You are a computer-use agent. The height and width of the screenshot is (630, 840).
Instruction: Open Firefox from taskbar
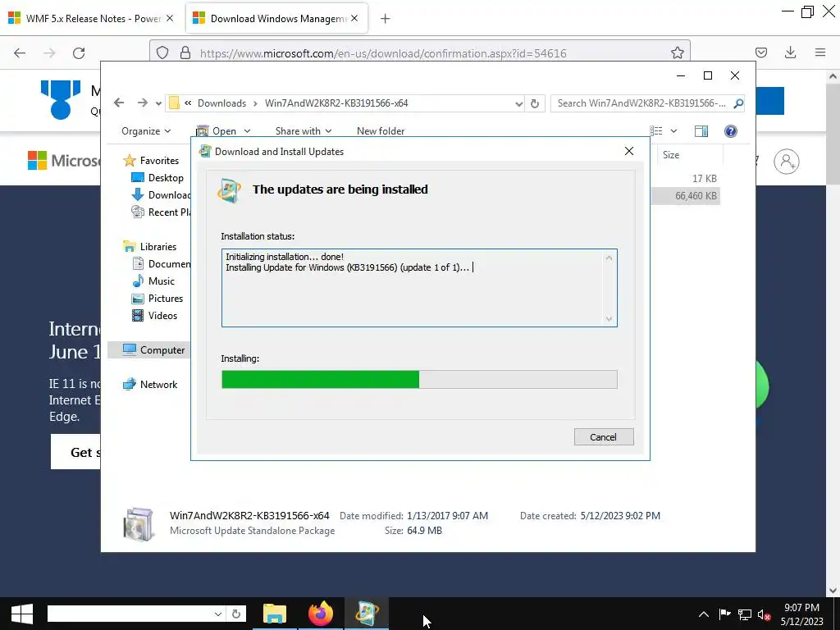321,614
